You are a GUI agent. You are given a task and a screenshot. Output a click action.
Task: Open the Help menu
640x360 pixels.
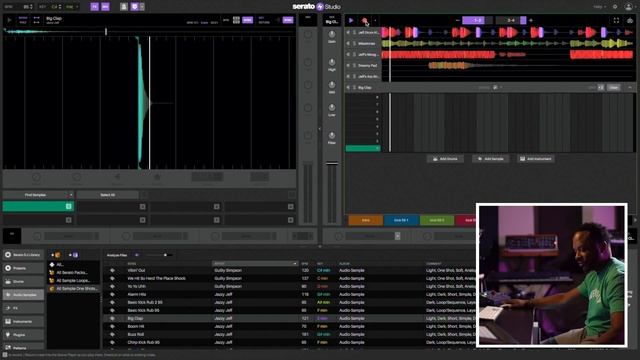[599, 7]
